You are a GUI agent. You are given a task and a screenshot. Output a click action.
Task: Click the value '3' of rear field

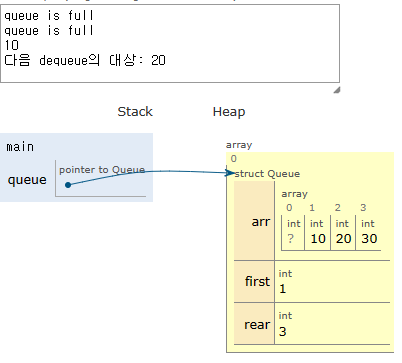283,331
